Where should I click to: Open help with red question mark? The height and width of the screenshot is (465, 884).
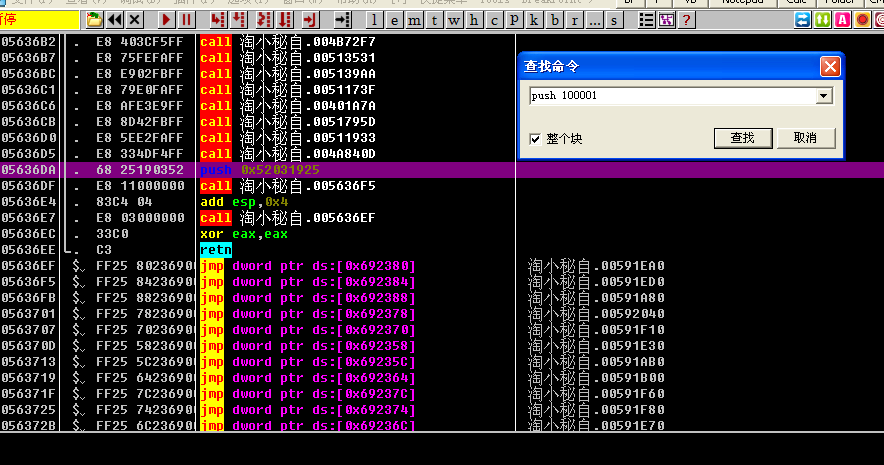click(x=686, y=20)
